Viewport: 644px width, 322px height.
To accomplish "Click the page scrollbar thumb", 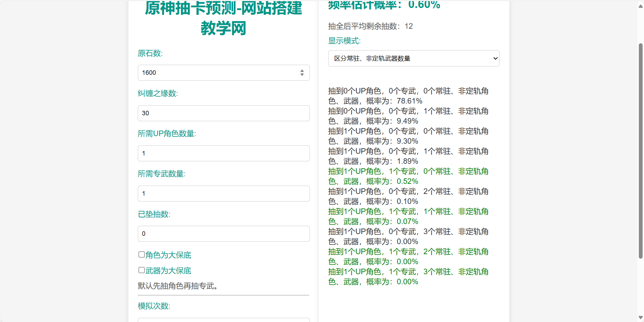I will click(x=641, y=151).
